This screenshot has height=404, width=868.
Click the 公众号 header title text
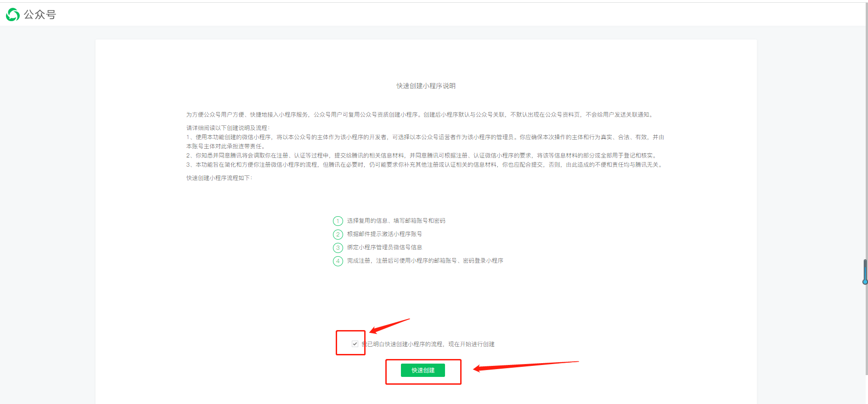click(x=40, y=15)
